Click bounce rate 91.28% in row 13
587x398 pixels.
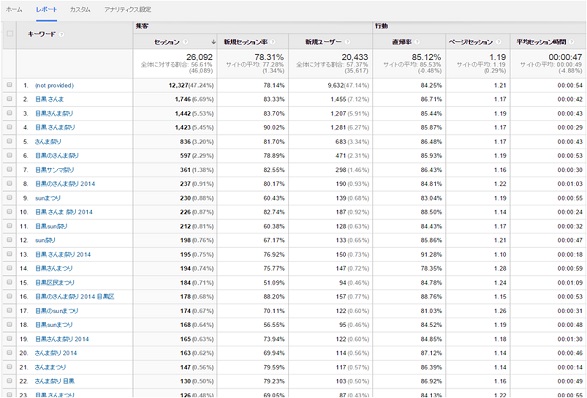[x=431, y=254]
